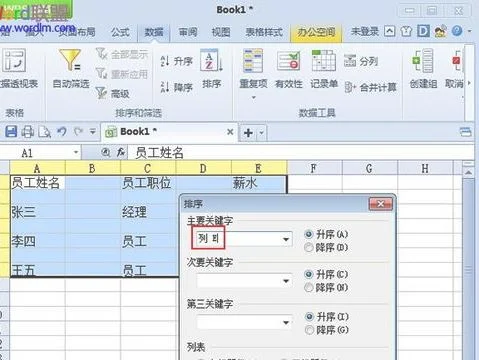Click the skin shirt icon in title bar
The height and width of the screenshot is (360, 479).
pos(406,31)
